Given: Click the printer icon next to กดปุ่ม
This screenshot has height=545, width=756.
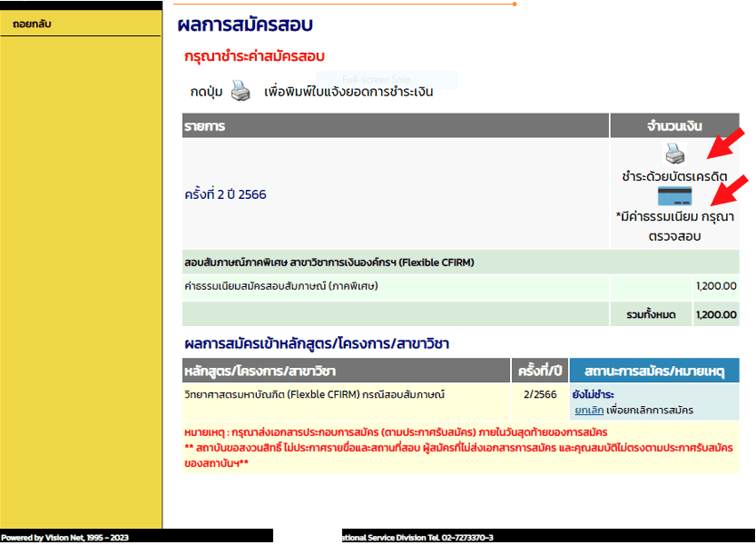Looking at the screenshot, I should tap(240, 91).
